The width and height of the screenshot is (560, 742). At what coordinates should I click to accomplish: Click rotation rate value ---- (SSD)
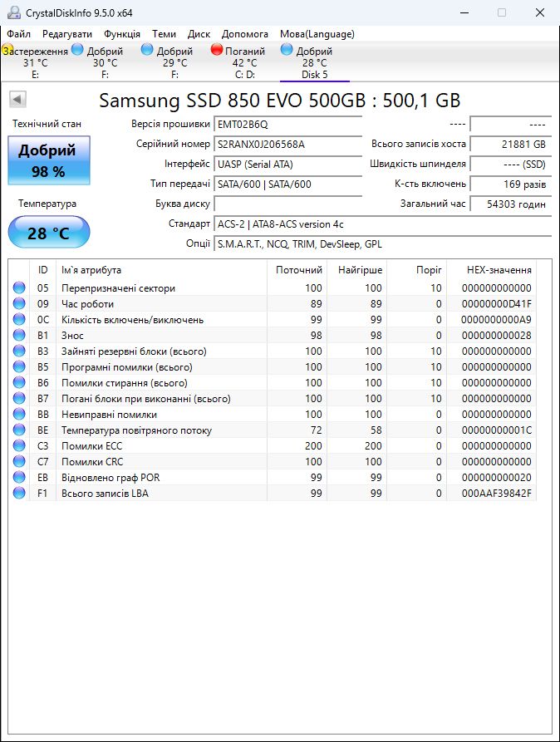point(511,165)
